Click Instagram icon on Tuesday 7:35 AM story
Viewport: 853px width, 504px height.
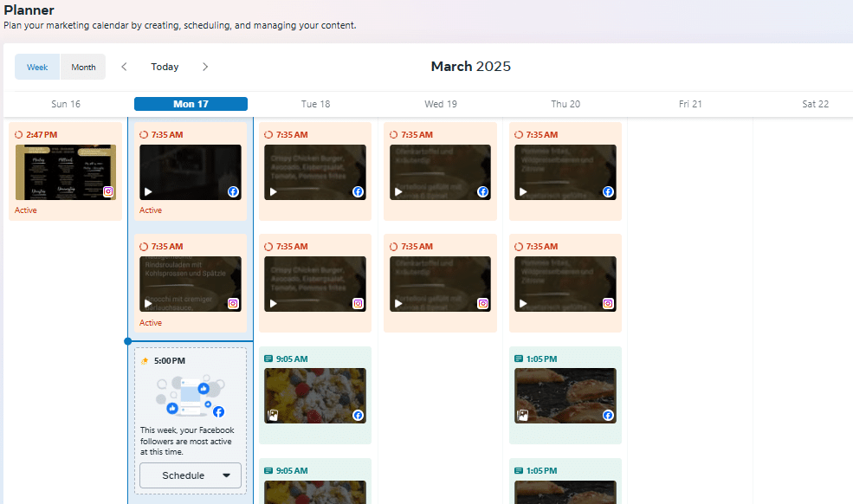[358, 304]
